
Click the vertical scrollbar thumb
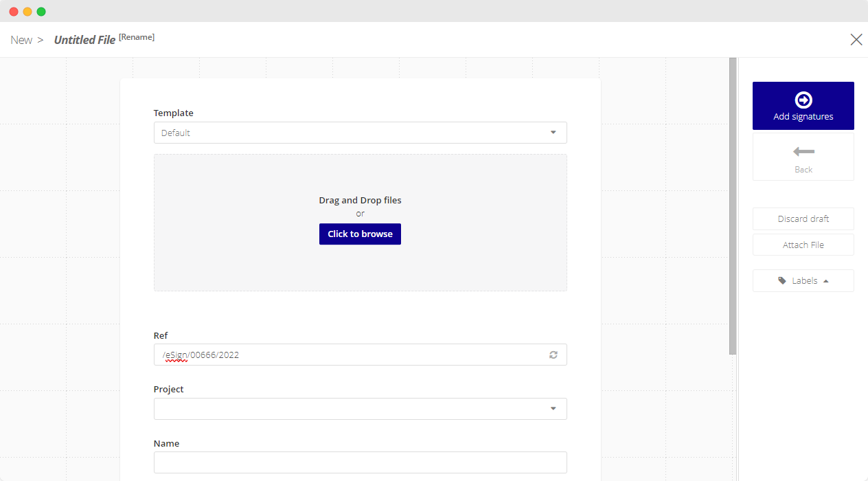coord(732,206)
